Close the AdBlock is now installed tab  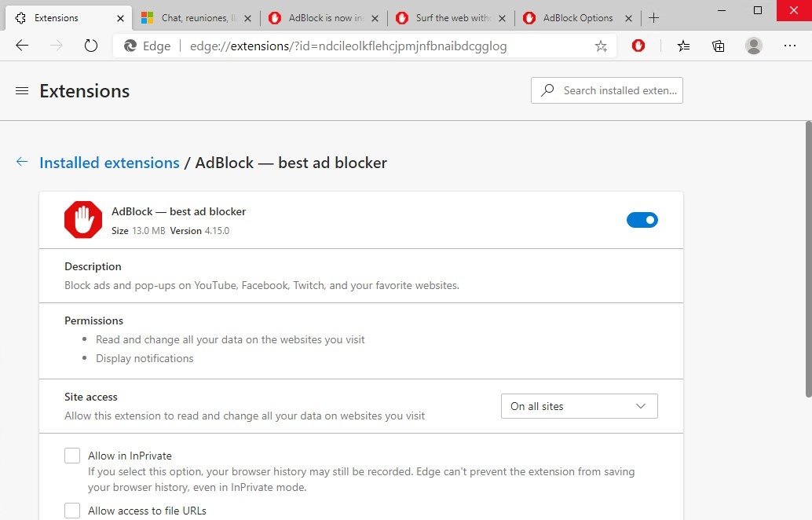point(375,18)
